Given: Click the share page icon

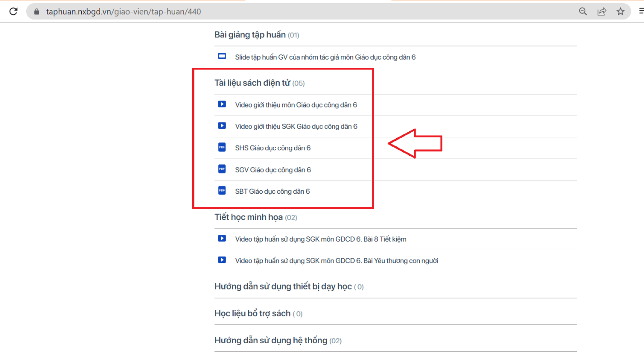Looking at the screenshot, I should [602, 12].
